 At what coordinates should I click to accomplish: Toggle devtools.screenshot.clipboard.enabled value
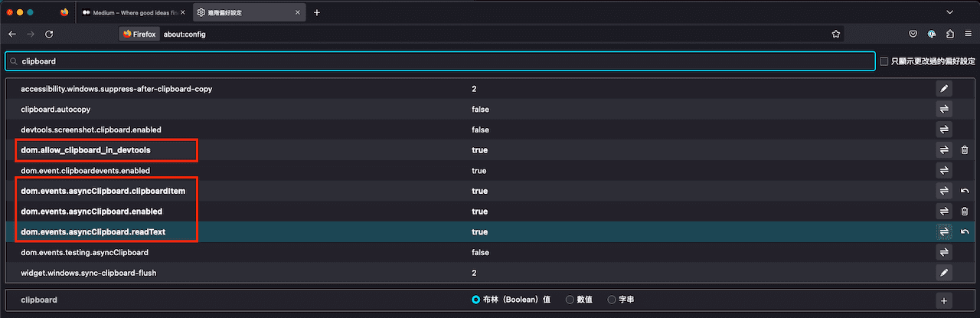[x=944, y=129]
